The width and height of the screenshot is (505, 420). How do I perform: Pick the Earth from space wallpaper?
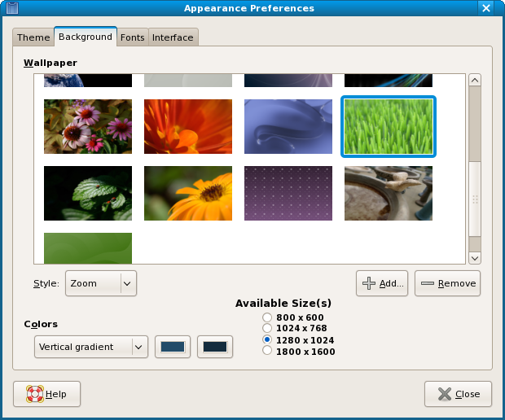click(88, 81)
